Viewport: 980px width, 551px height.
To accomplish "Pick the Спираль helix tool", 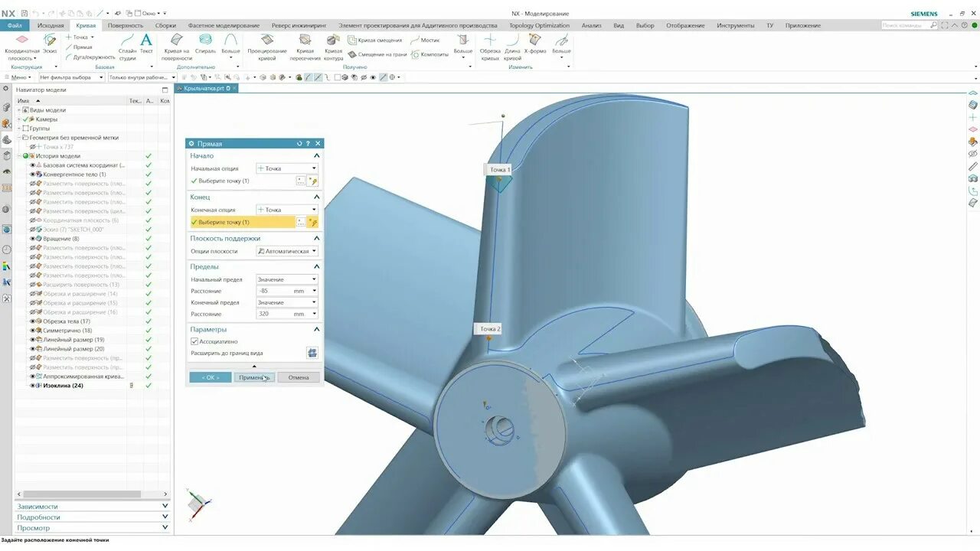I will point(205,44).
